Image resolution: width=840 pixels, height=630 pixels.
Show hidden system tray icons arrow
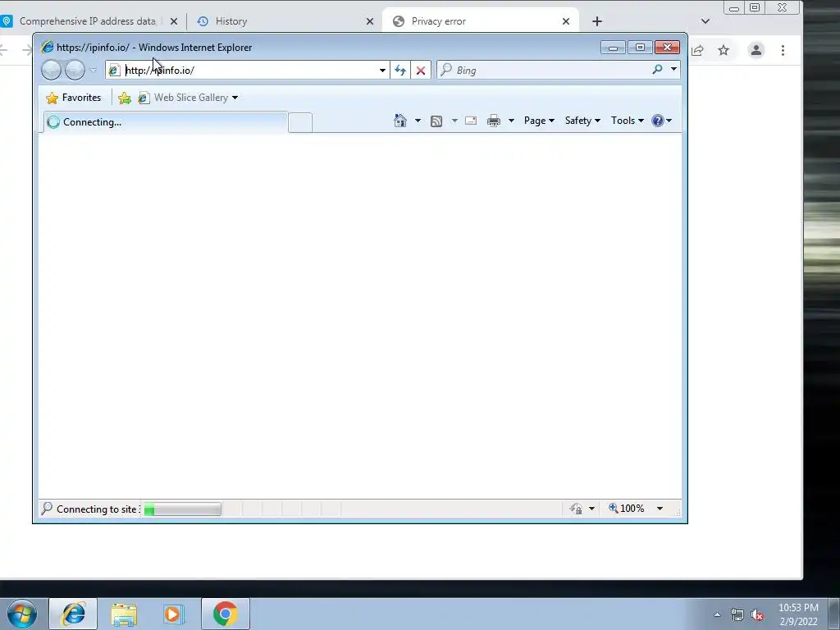click(x=717, y=614)
